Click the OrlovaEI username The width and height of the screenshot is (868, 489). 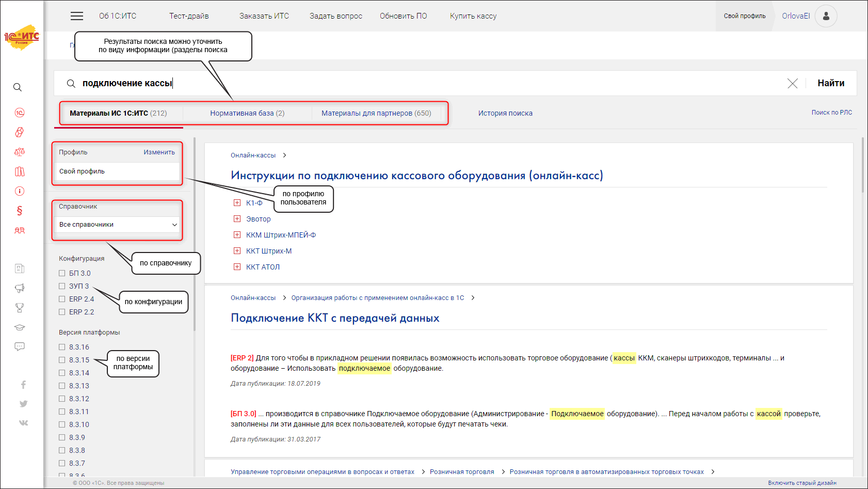coord(796,16)
